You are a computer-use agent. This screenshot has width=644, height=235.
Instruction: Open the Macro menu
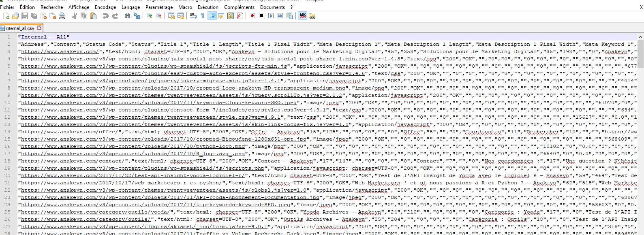[185, 7]
